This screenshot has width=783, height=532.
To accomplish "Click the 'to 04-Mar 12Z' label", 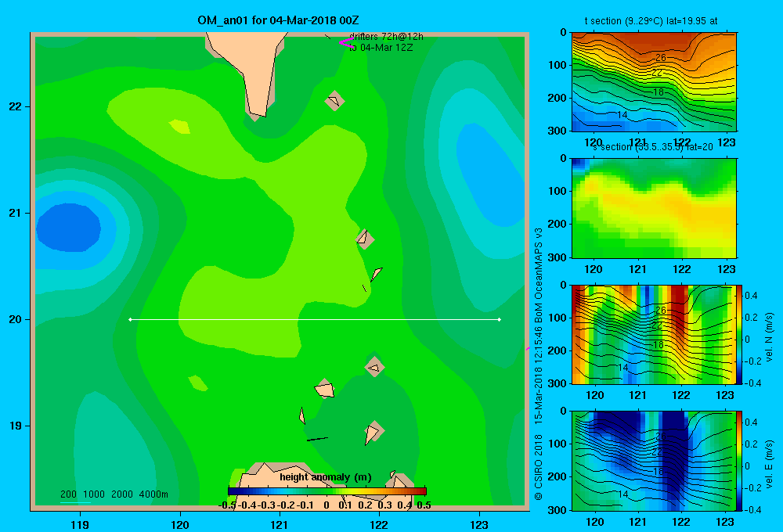I will coord(381,48).
